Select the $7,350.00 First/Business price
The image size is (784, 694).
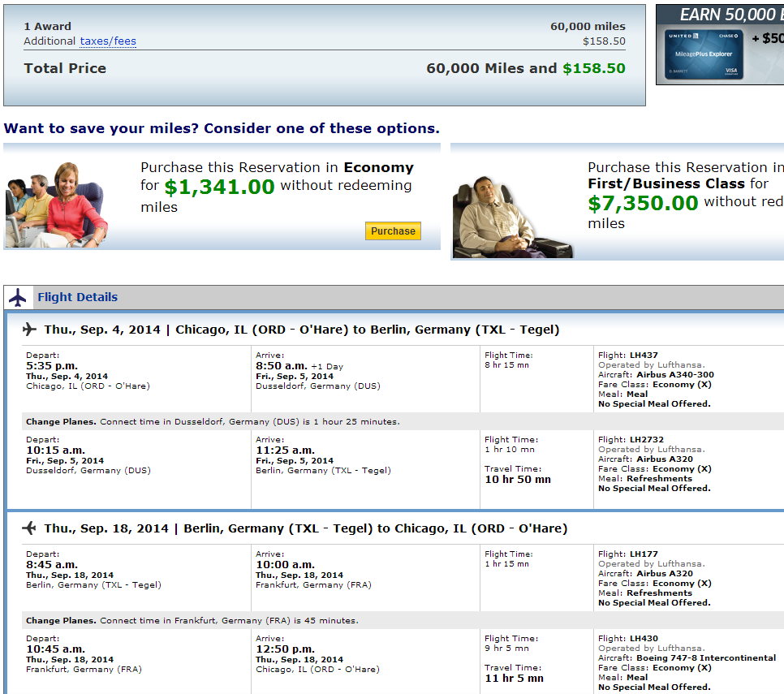643,203
